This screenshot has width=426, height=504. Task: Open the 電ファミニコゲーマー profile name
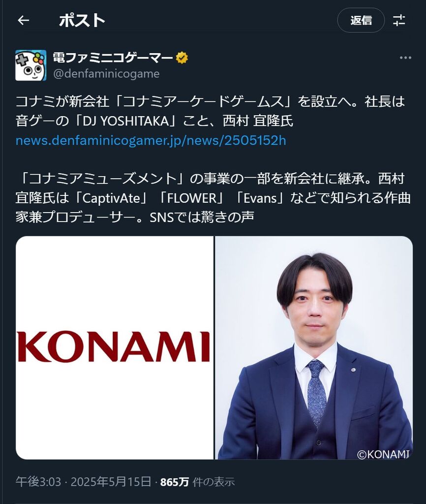tap(113, 58)
